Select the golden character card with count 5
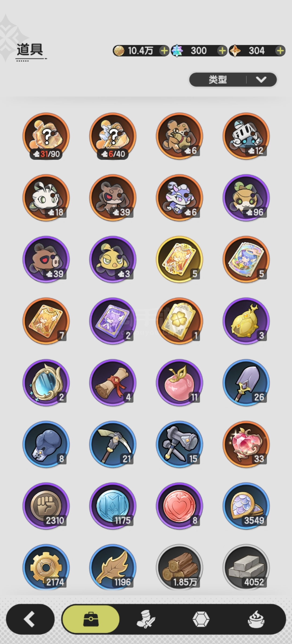The height and width of the screenshot is (644, 292). pyautogui.click(x=179, y=259)
